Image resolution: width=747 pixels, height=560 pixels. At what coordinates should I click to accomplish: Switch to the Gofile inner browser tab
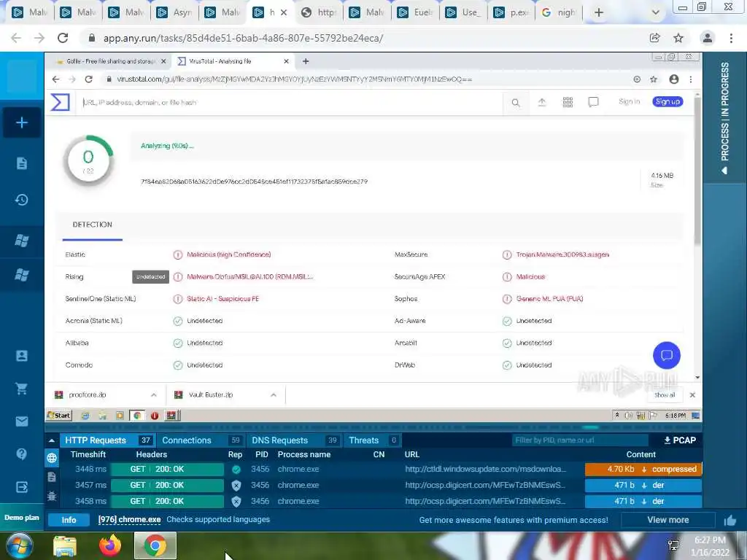(x=110, y=61)
